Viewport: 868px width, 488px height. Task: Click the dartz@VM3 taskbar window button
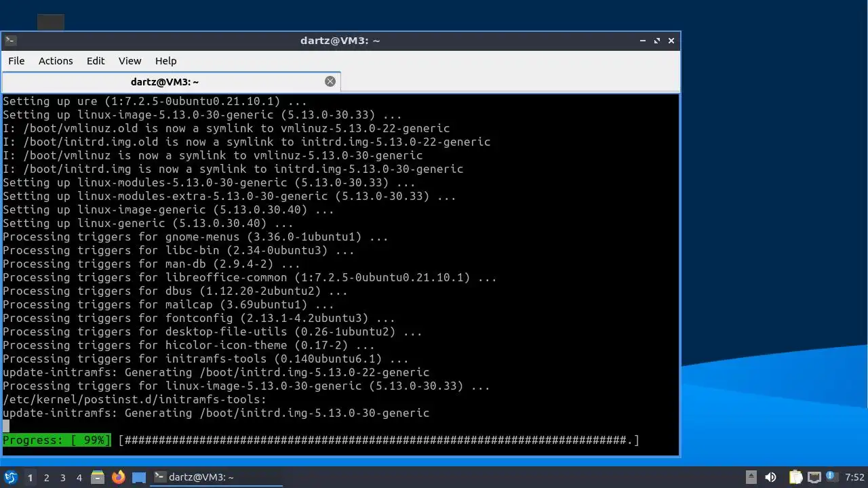pyautogui.click(x=217, y=477)
